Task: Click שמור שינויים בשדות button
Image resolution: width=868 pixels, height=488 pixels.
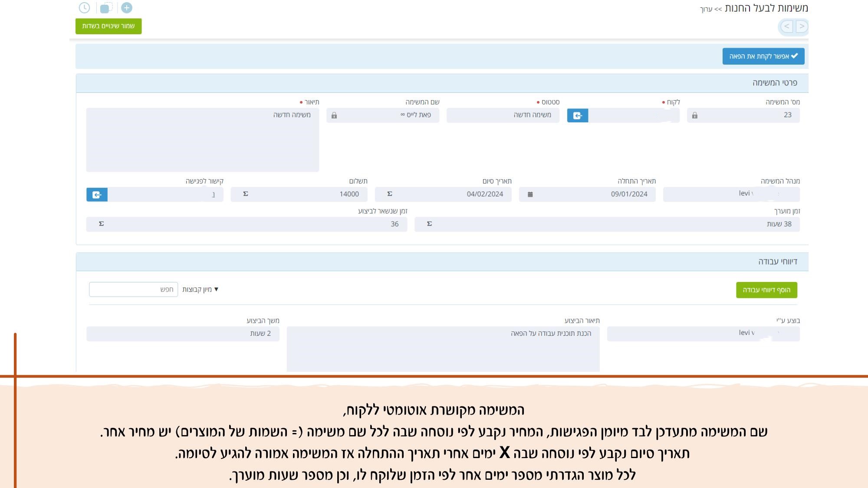Action: pos(108,26)
